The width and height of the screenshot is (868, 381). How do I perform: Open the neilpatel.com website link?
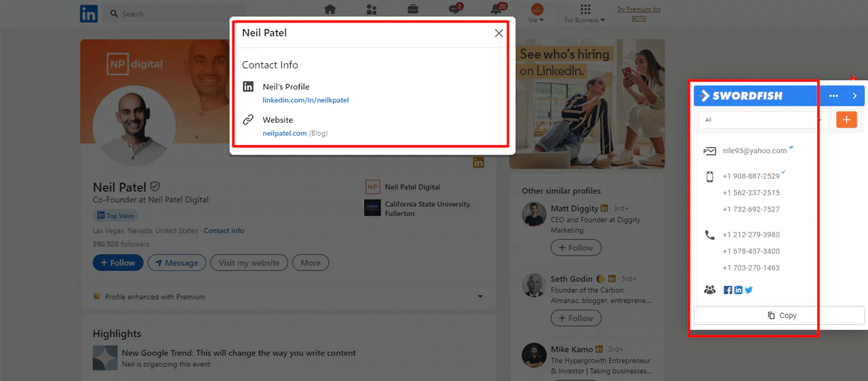[x=285, y=134]
